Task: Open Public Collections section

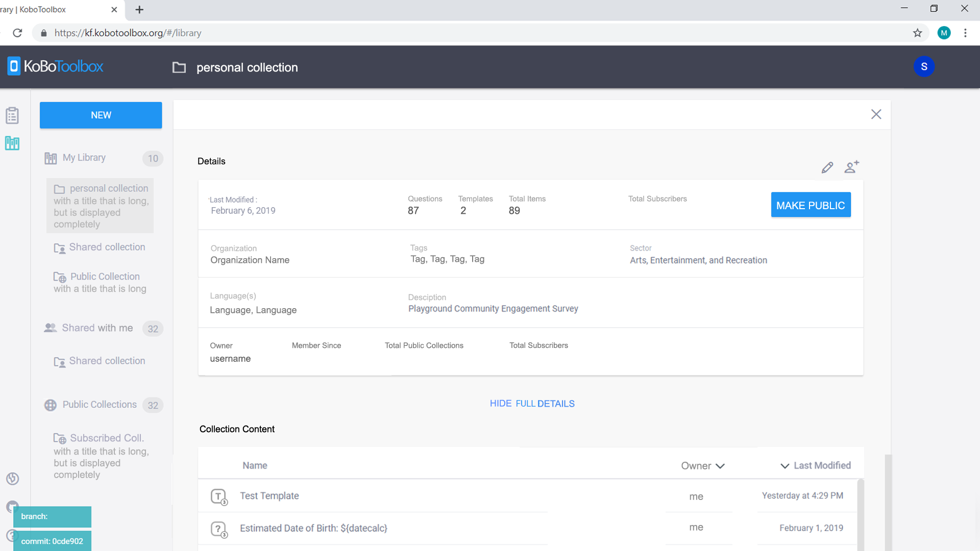Action: coord(100,405)
